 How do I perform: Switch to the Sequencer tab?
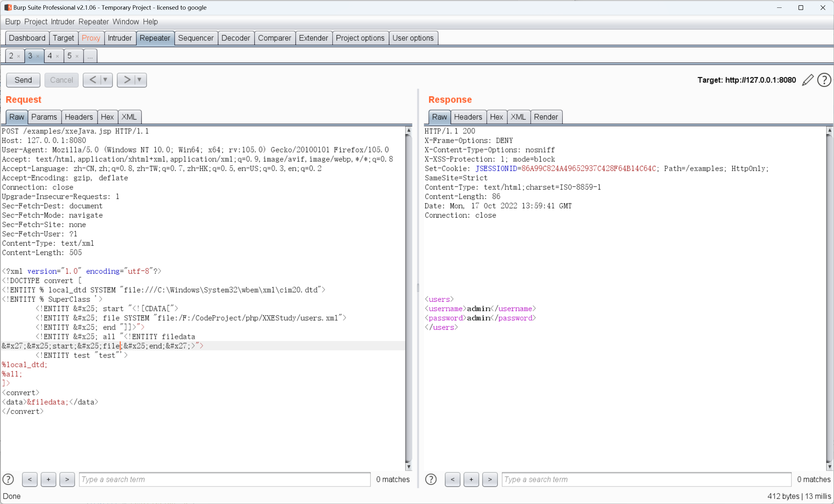196,38
